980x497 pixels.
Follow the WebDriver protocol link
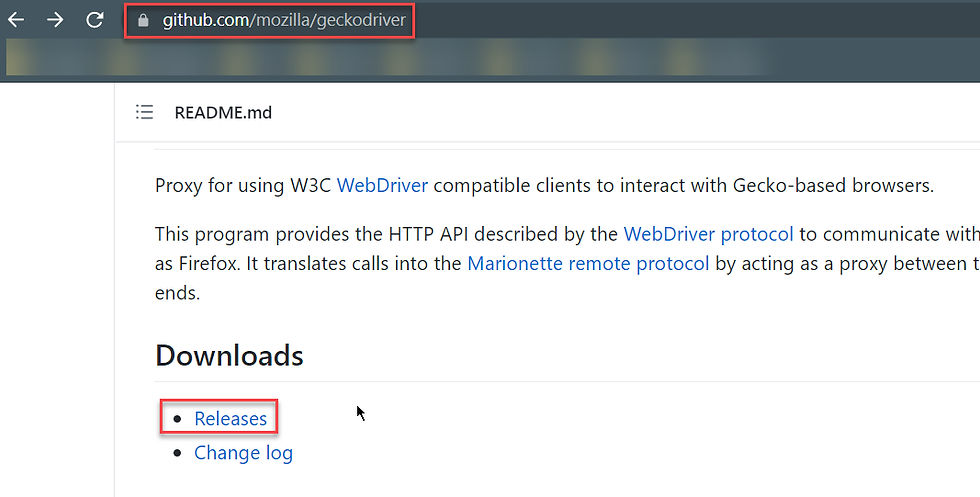point(708,234)
